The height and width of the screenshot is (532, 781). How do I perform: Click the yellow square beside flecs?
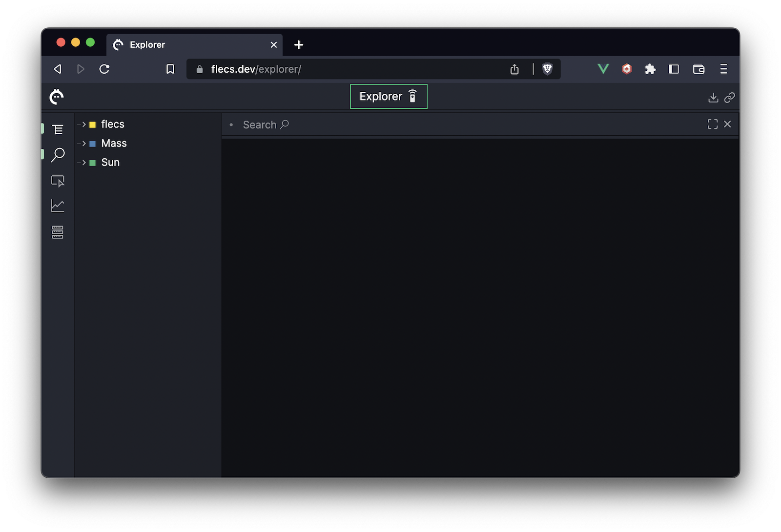pyautogui.click(x=92, y=125)
